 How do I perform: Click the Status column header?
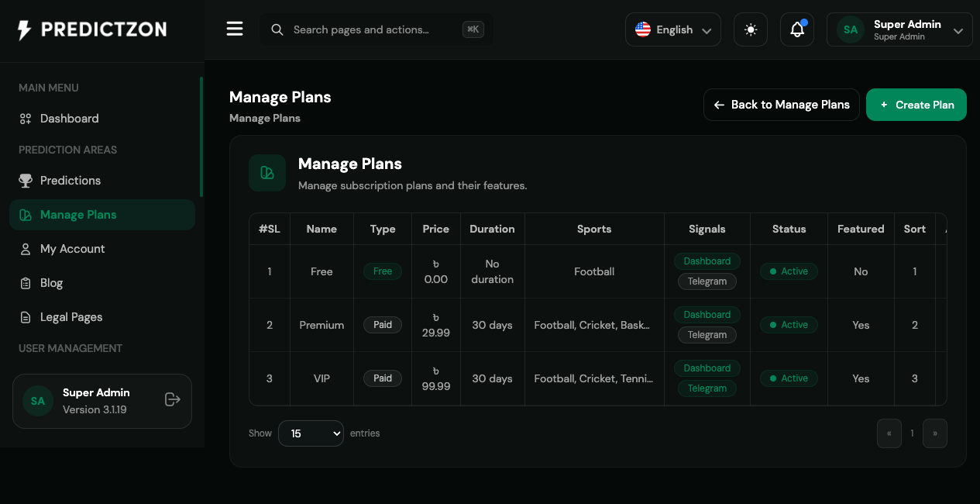tap(789, 229)
